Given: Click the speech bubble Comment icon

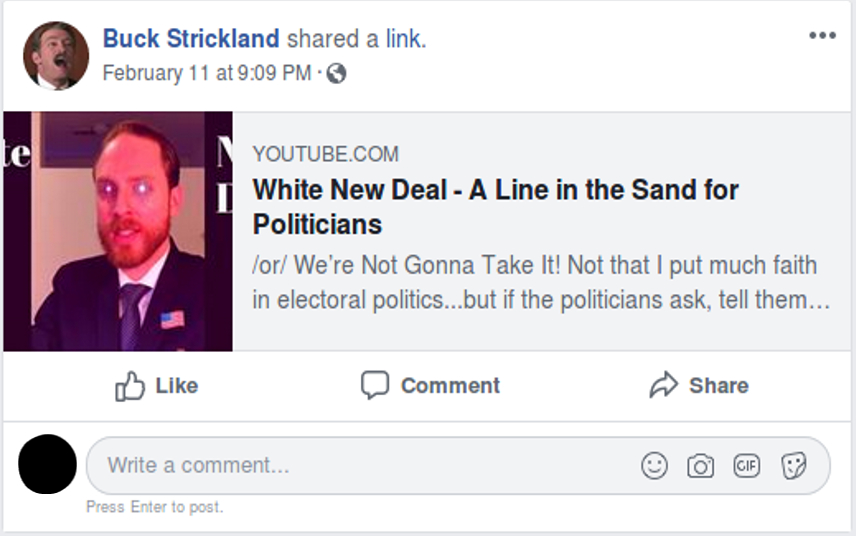Looking at the screenshot, I should pos(374,385).
